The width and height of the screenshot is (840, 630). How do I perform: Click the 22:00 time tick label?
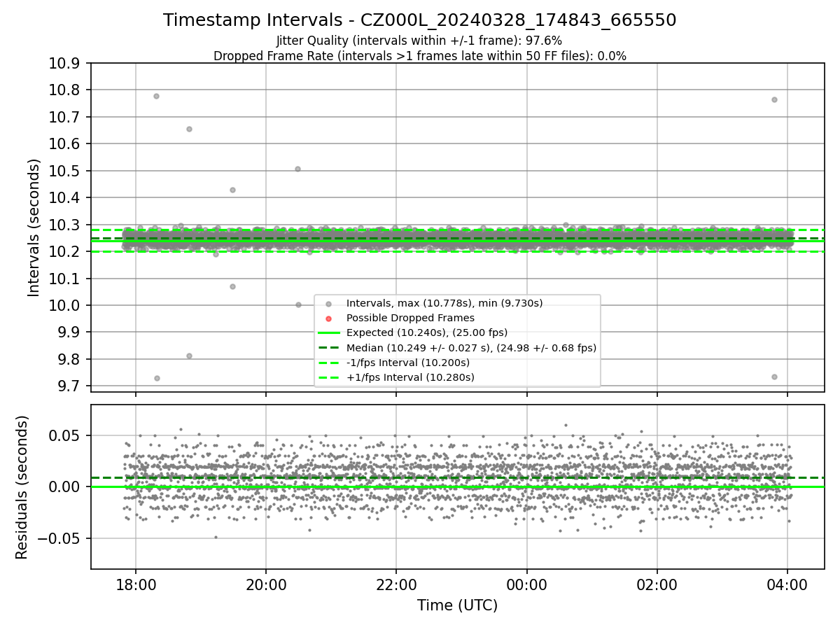tap(396, 584)
